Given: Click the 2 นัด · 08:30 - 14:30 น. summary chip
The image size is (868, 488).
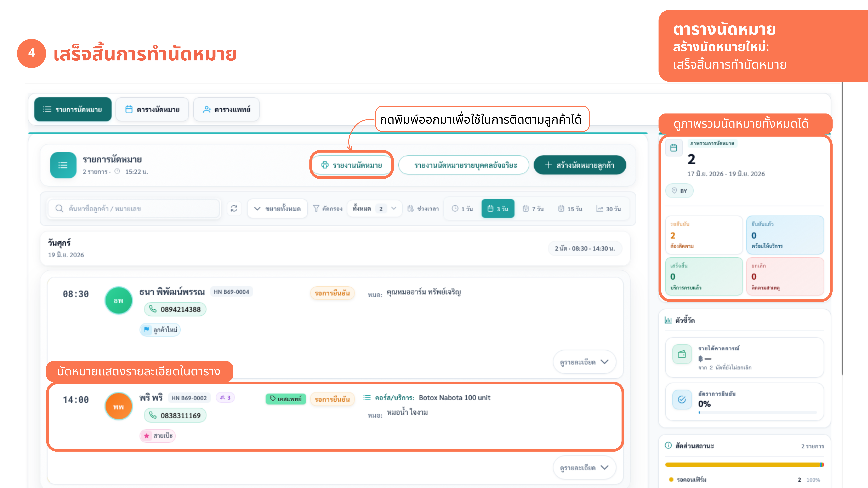Looking at the screenshot, I should pos(585,249).
